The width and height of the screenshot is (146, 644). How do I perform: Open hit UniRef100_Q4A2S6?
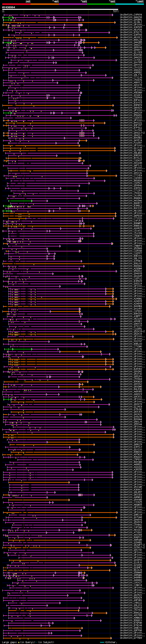tap(131, 17)
